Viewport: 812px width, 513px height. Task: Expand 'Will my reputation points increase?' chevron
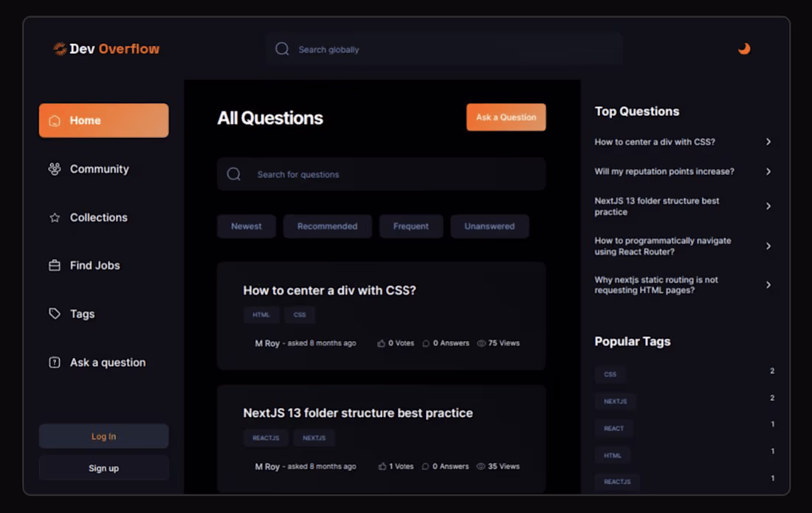click(x=768, y=171)
